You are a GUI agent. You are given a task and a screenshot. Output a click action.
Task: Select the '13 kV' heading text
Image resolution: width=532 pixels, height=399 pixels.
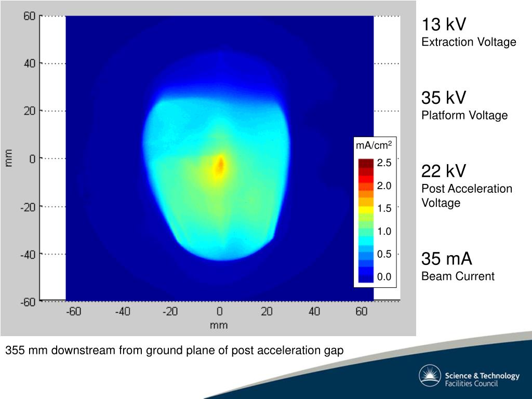tap(444, 24)
